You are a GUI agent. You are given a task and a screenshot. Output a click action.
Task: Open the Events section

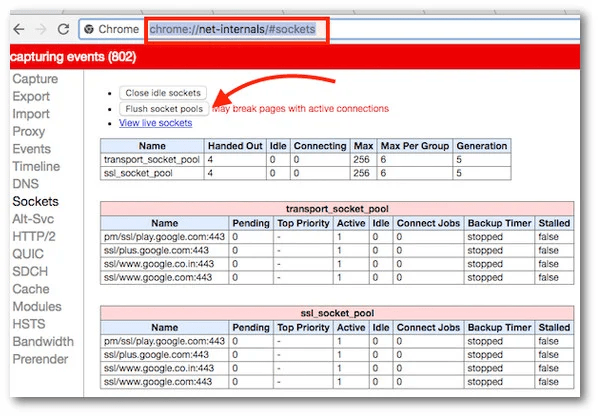31,149
